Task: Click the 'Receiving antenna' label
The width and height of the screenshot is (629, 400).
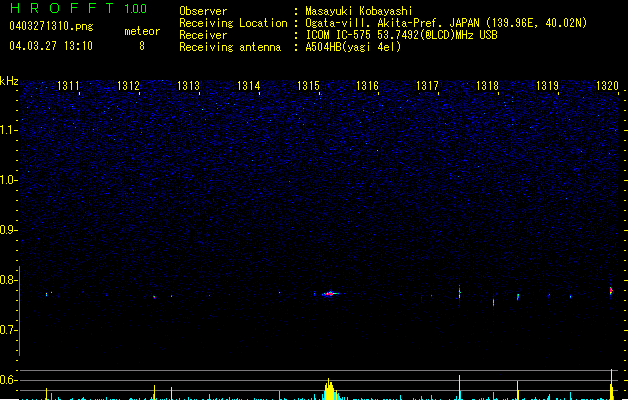Action: click(x=230, y=47)
